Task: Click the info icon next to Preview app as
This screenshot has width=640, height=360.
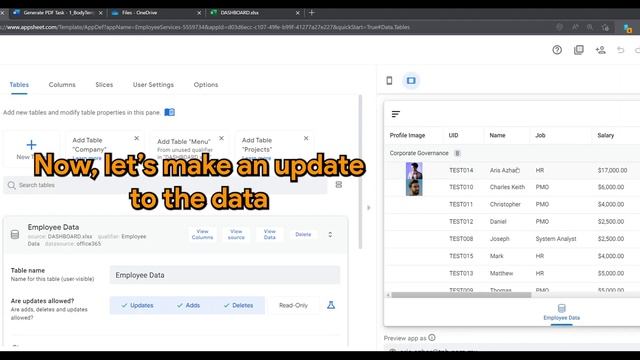Action: pyautogui.click(x=432, y=338)
